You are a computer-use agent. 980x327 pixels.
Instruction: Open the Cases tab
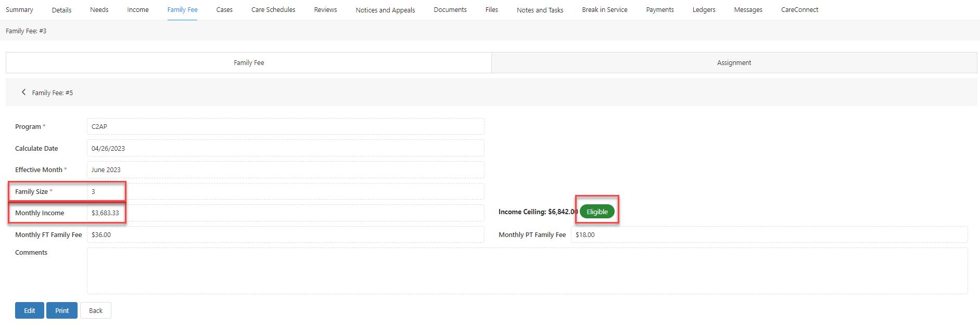tap(224, 10)
